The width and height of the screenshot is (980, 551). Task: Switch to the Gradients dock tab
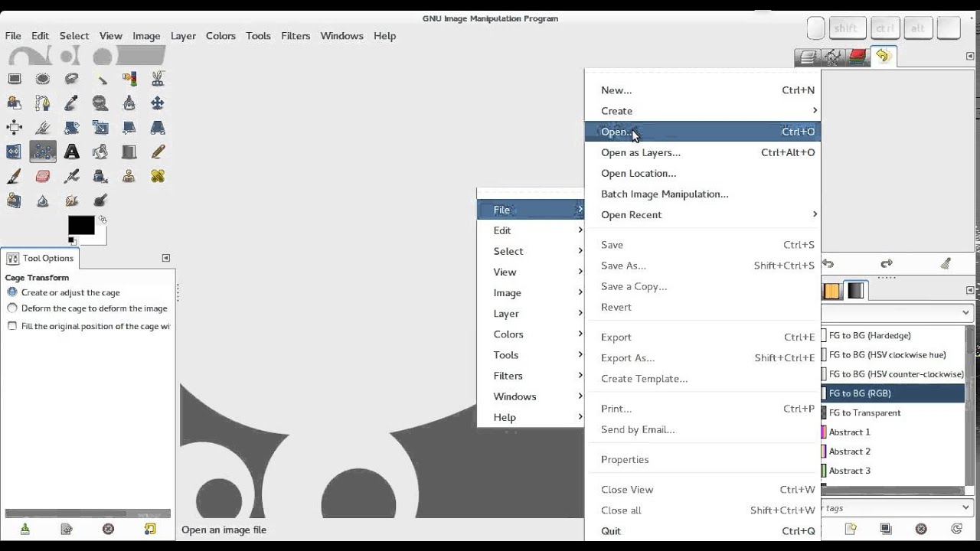(x=855, y=291)
